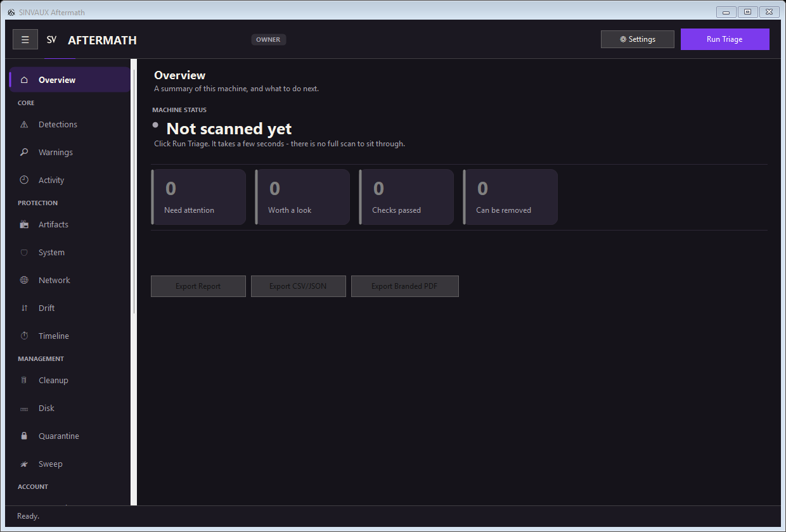Click the Quarantine lock icon
Image resolution: width=786 pixels, height=532 pixels.
[24, 436]
